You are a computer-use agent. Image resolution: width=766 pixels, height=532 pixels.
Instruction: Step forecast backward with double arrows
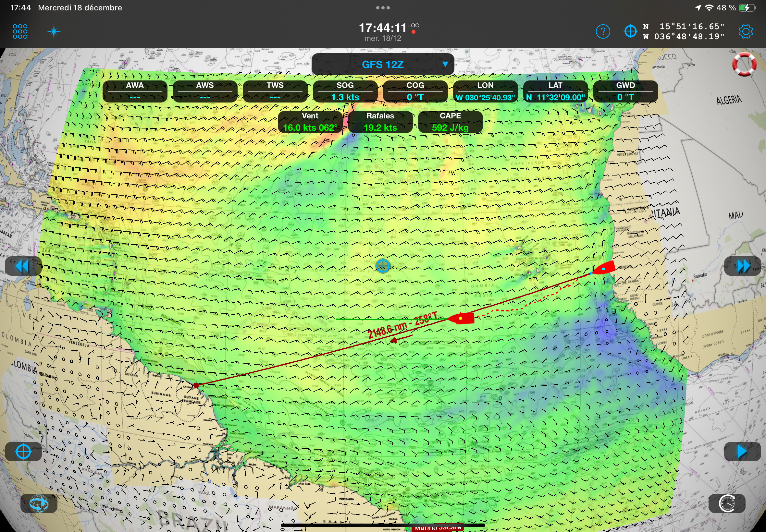pyautogui.click(x=23, y=266)
